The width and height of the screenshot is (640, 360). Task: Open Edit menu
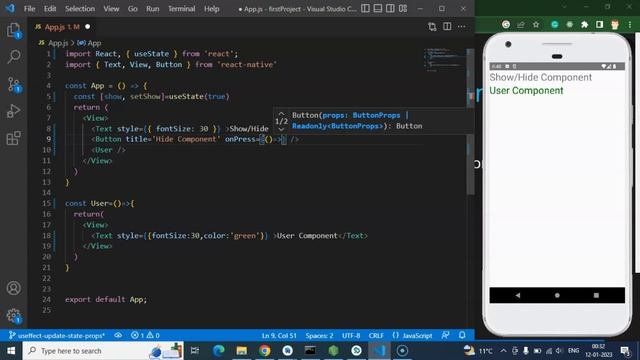click(50, 9)
